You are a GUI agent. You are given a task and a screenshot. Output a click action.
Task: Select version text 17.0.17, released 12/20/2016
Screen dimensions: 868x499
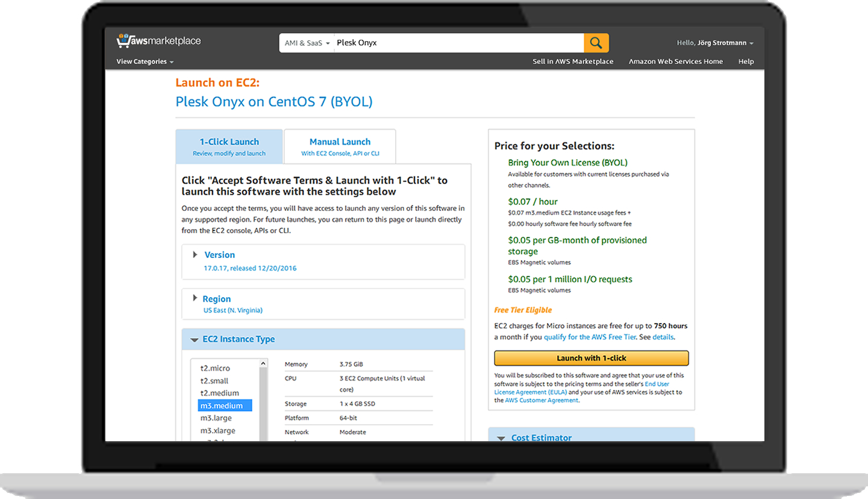[x=250, y=268]
